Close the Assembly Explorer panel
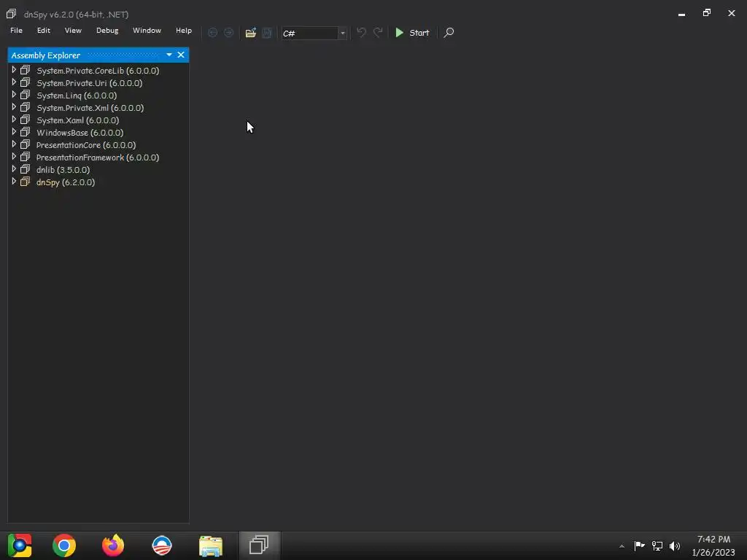This screenshot has width=747, height=560. point(181,55)
